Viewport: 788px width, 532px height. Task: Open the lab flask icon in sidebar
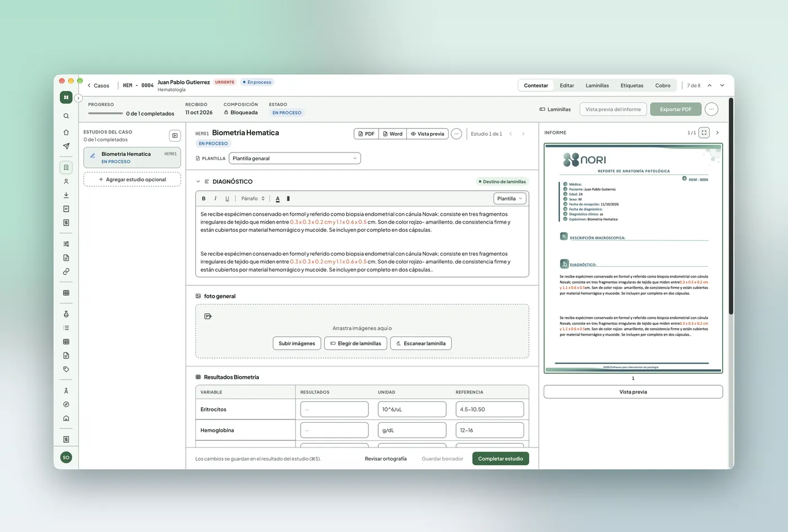(66, 314)
